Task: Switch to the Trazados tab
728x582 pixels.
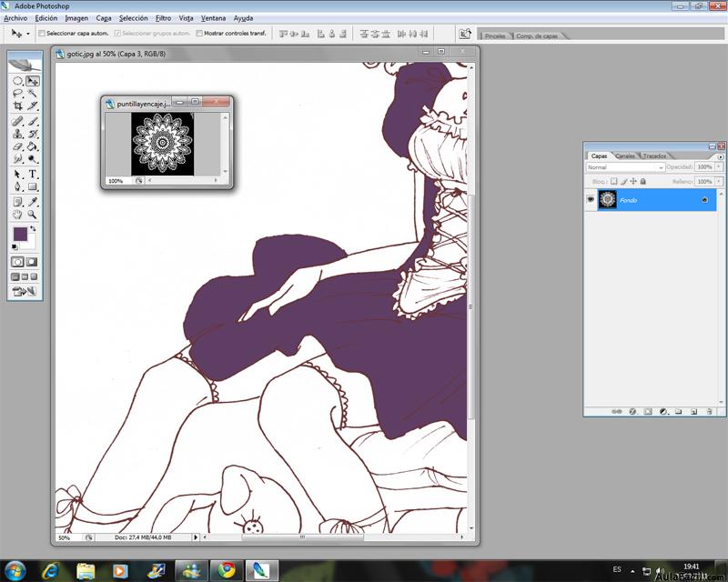Action: (654, 156)
